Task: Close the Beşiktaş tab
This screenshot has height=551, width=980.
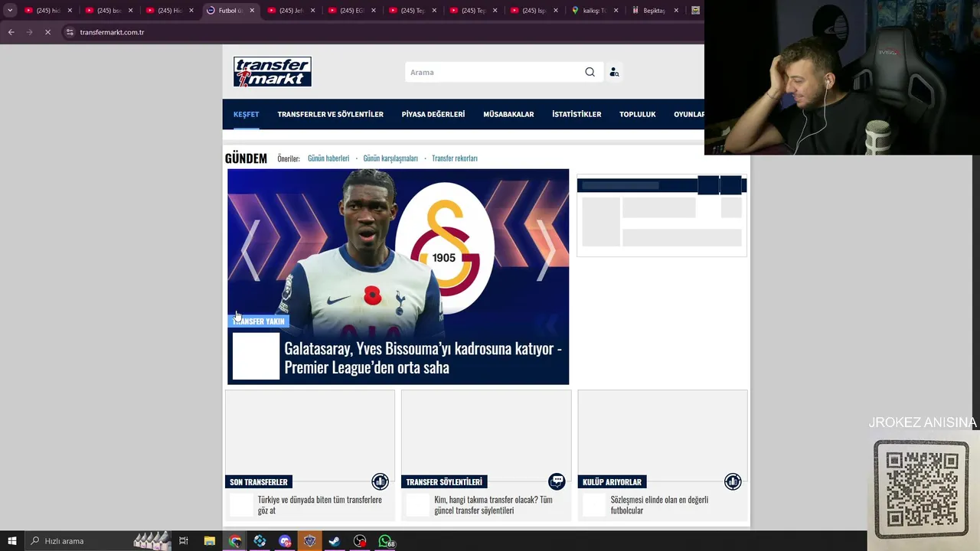Action: 676,11
